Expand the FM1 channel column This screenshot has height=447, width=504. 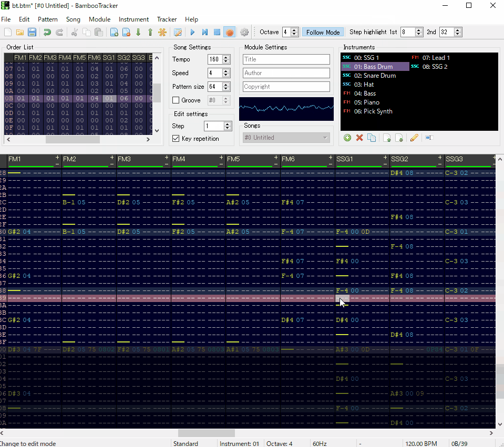coord(57,157)
